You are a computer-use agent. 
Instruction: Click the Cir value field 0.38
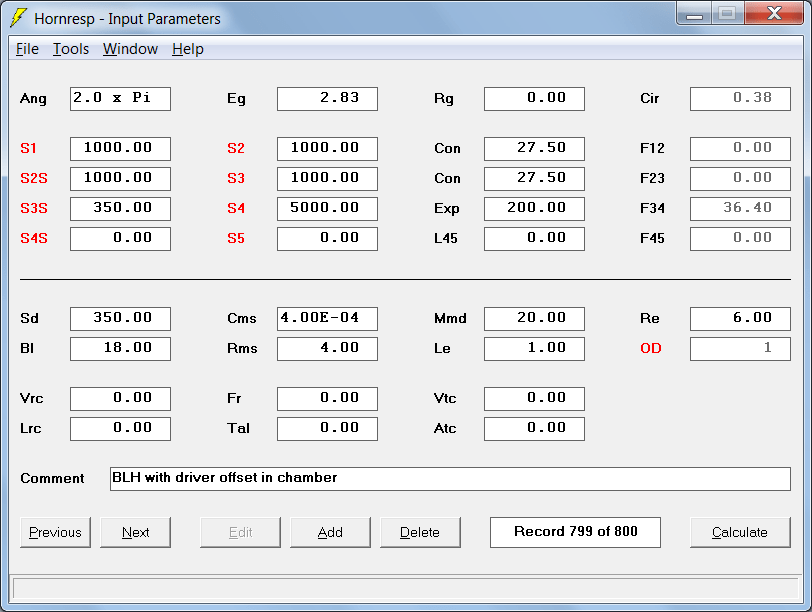tap(740, 98)
